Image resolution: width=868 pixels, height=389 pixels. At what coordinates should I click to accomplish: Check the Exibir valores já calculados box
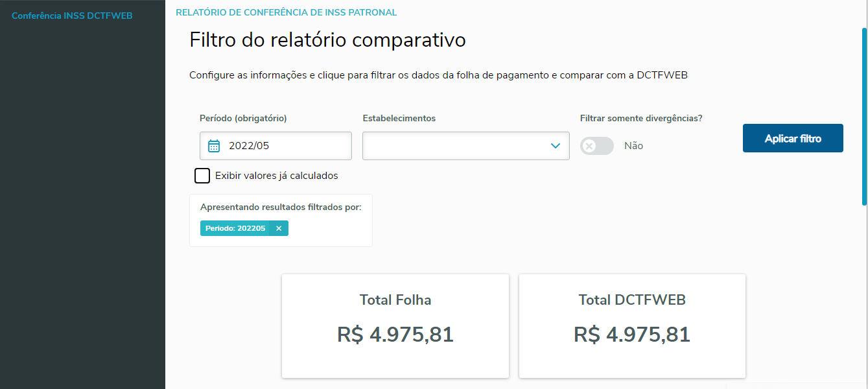(202, 176)
